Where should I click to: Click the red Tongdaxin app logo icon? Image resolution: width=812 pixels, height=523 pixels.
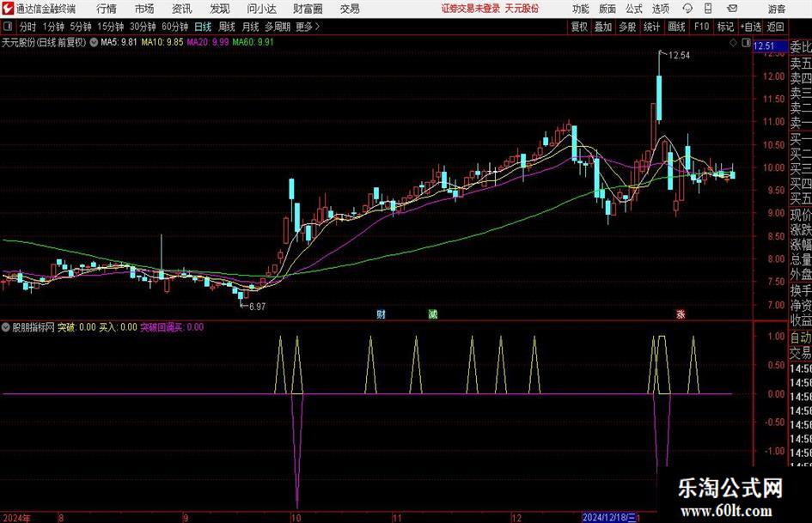7,9
